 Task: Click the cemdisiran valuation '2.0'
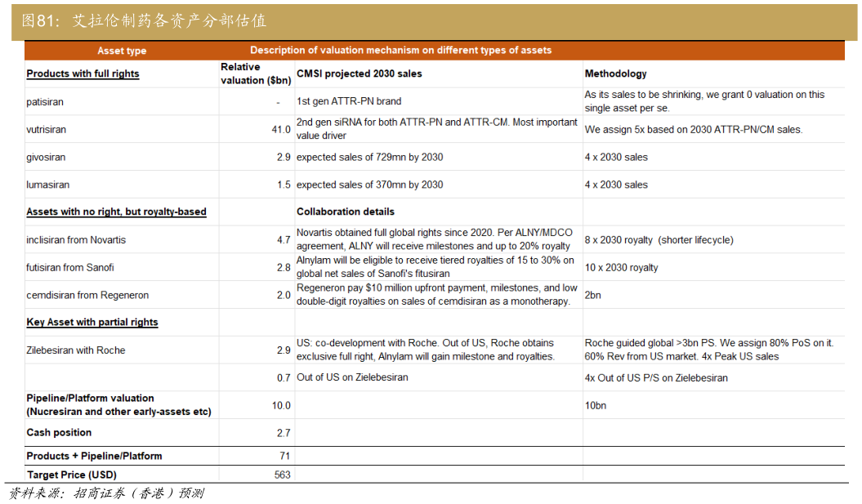coord(284,295)
